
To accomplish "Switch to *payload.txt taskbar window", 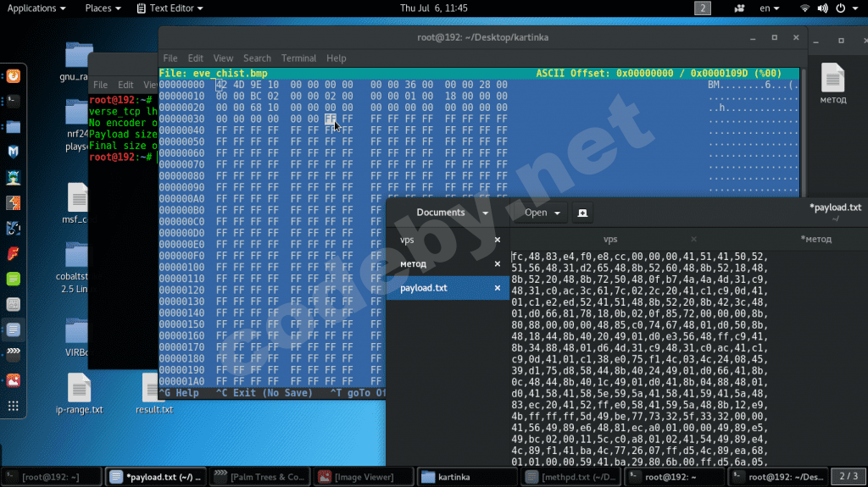I will (156, 477).
